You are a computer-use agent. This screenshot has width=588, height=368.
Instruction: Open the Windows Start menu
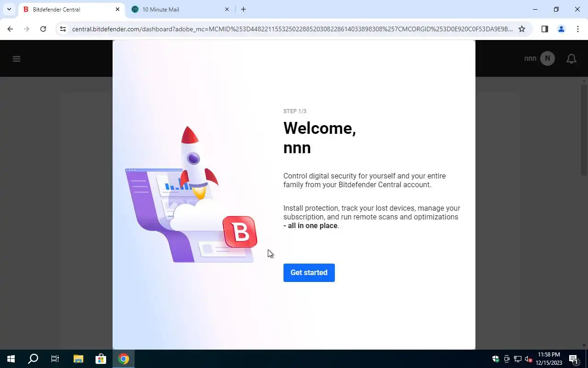tap(11, 359)
